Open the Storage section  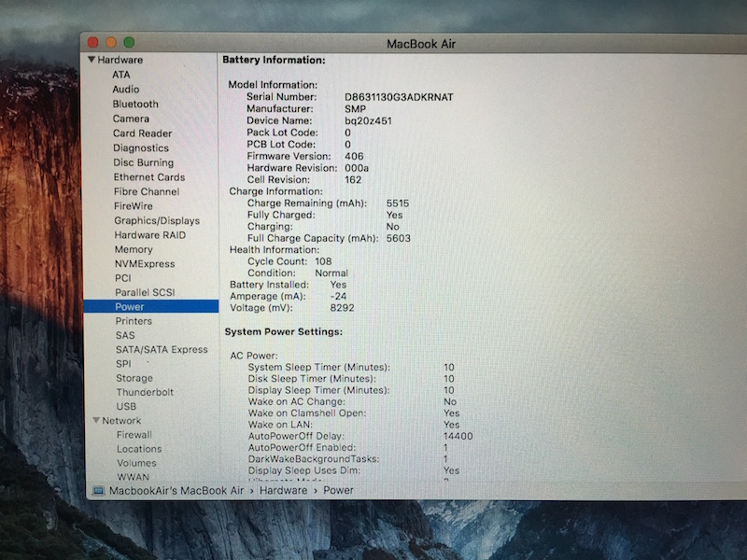point(134,378)
